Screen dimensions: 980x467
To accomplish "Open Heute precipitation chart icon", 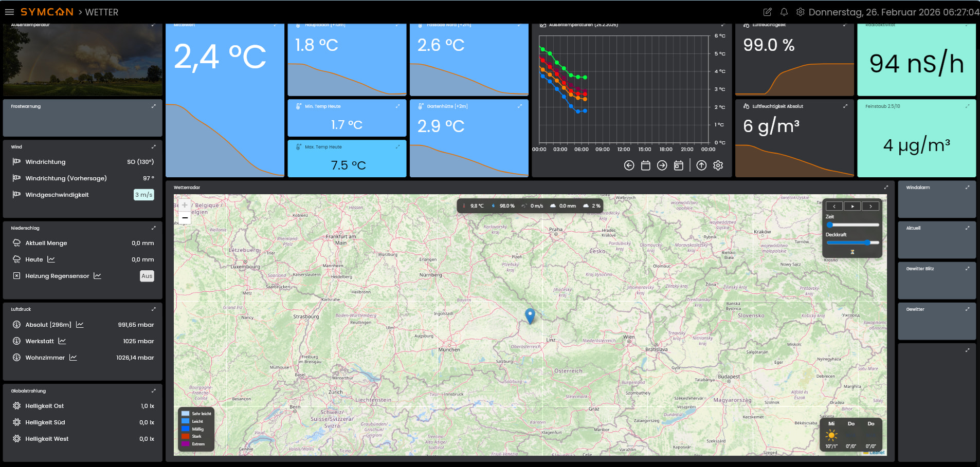I will click(51, 259).
